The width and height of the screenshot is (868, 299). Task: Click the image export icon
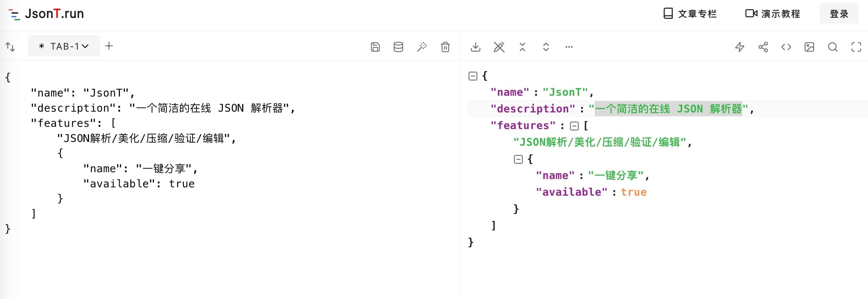pyautogui.click(x=809, y=47)
